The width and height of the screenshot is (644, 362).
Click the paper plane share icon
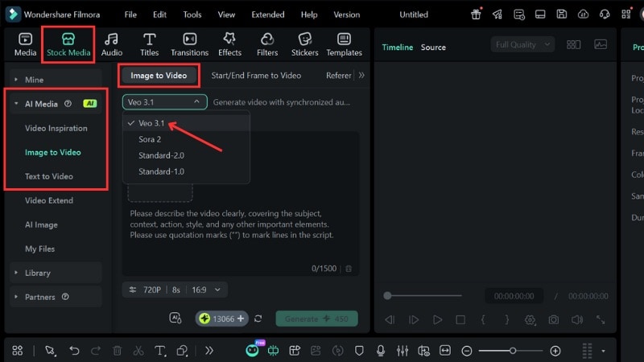pyautogui.click(x=497, y=14)
